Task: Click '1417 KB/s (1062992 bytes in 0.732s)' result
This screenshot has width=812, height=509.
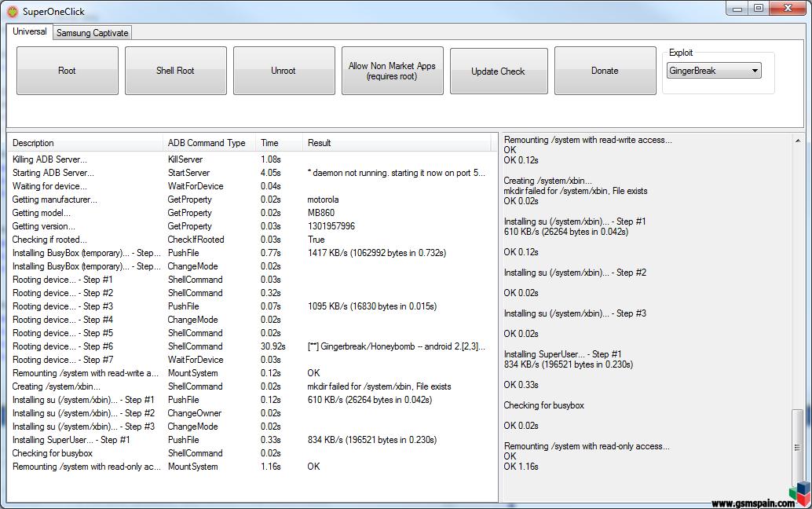Action: point(376,253)
